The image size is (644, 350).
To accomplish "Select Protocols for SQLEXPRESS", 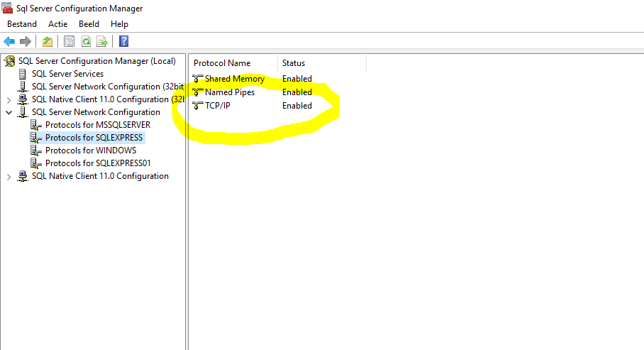I will click(x=94, y=138).
